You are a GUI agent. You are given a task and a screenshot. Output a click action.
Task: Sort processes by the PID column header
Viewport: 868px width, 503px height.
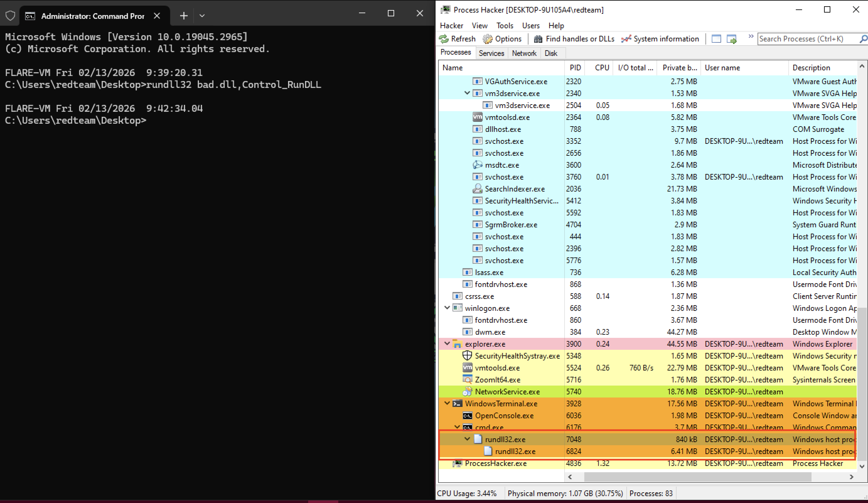575,68
